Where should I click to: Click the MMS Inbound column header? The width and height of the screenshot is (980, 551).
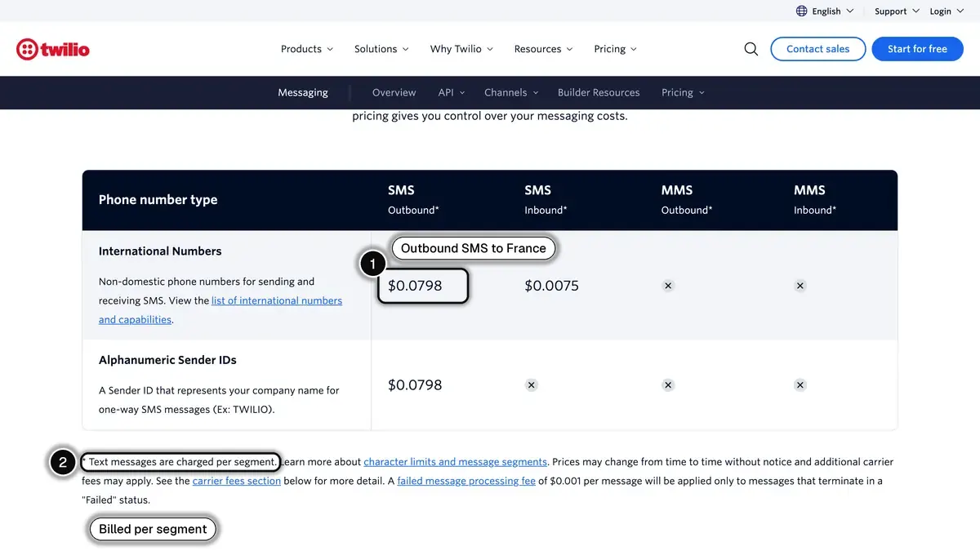[815, 199]
